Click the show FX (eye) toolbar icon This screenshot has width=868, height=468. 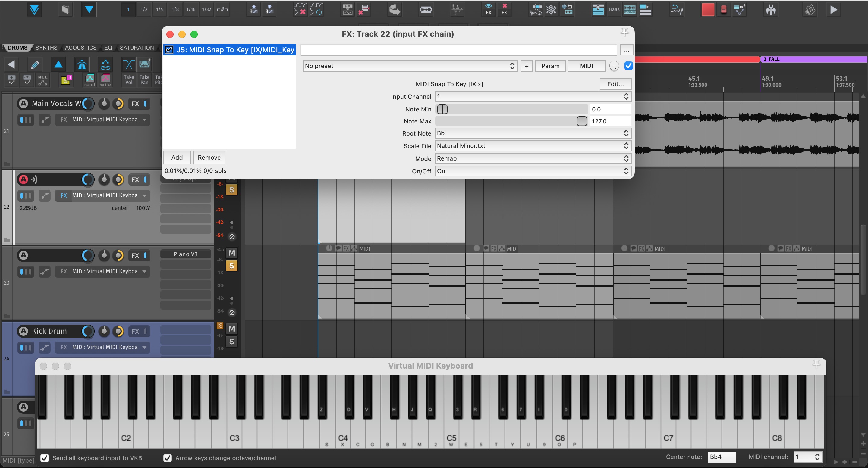[x=488, y=9]
